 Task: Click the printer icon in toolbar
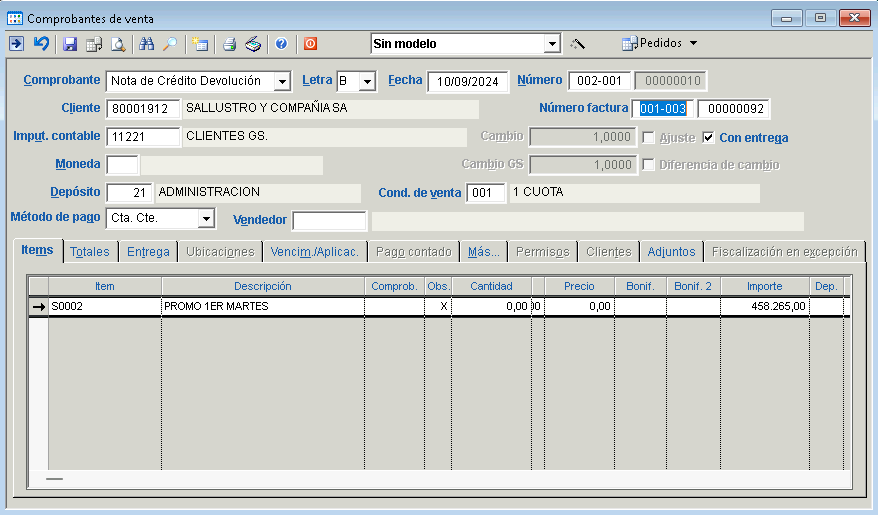coord(229,44)
